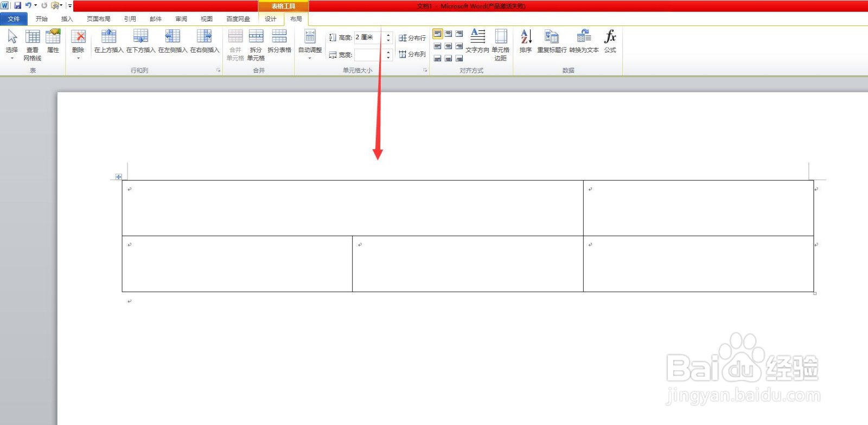
Task: Insert a row above with 在上方插入
Action: 108,41
